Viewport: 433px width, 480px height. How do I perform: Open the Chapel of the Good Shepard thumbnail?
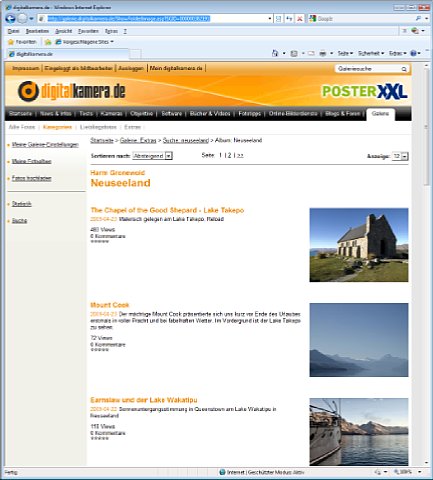(x=359, y=245)
